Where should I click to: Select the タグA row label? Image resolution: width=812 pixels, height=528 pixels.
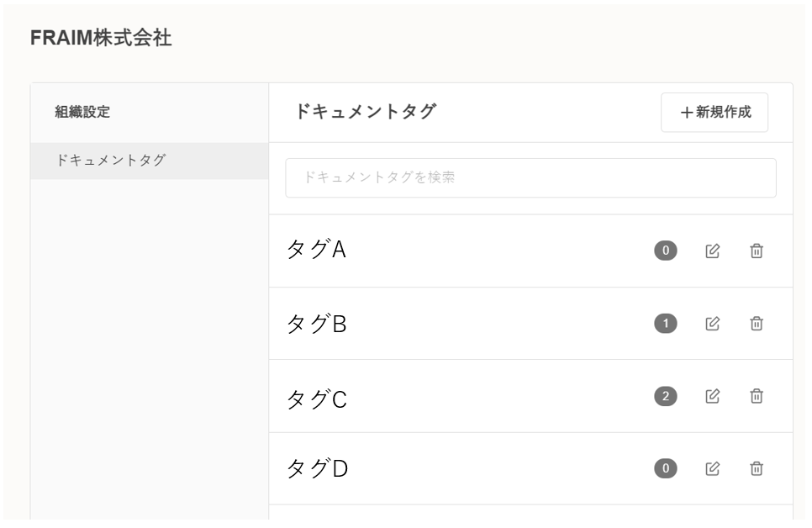[316, 251]
